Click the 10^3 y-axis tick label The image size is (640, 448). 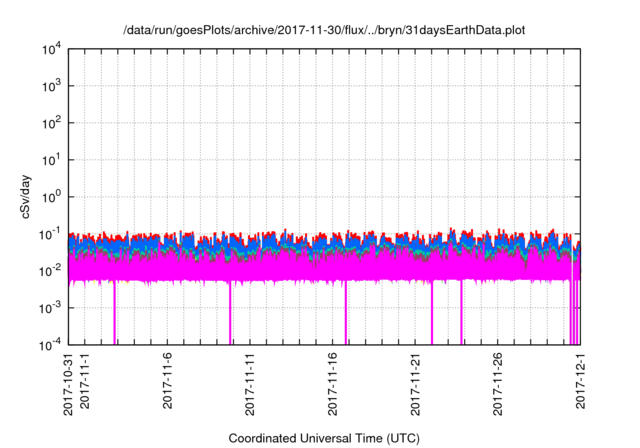[52, 86]
